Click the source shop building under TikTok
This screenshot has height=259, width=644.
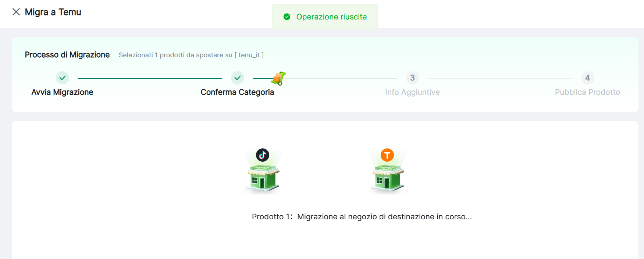click(263, 178)
